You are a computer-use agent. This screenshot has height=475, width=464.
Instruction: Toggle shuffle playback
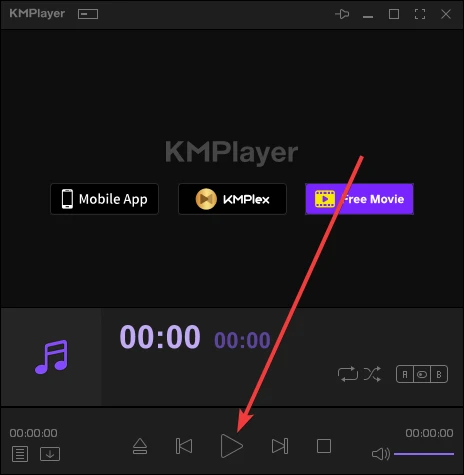click(372, 374)
